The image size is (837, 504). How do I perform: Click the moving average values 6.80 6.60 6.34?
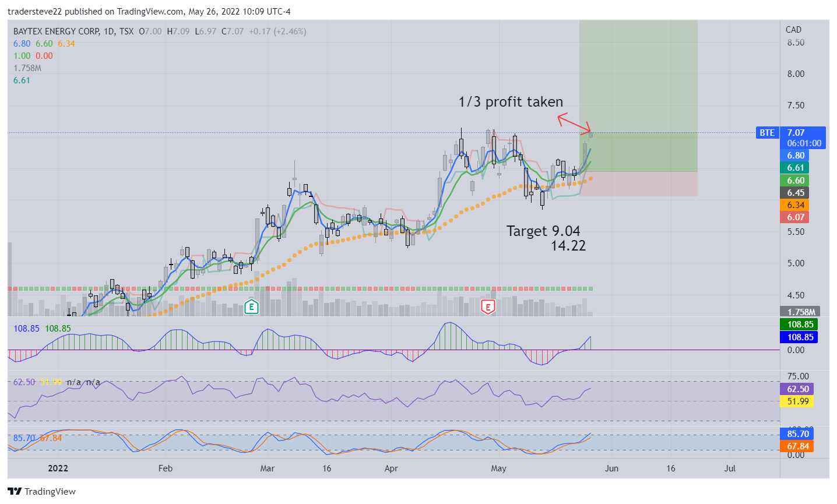(x=44, y=44)
